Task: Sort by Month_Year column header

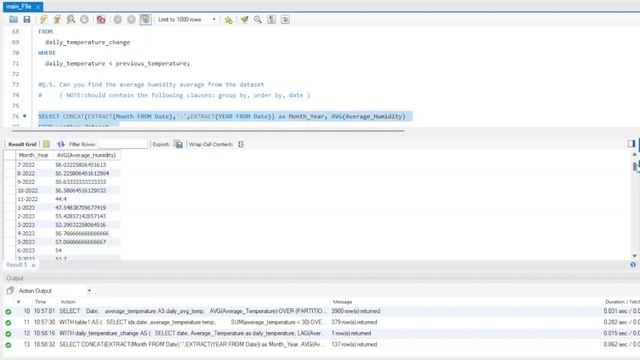Action: coord(33,155)
